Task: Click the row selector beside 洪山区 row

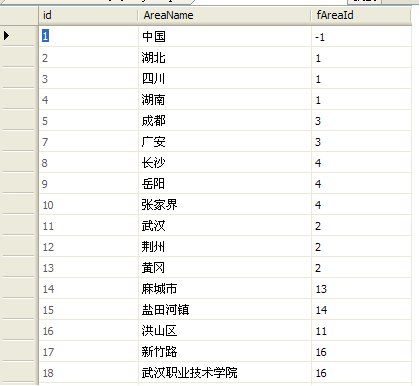Action: 19,331
